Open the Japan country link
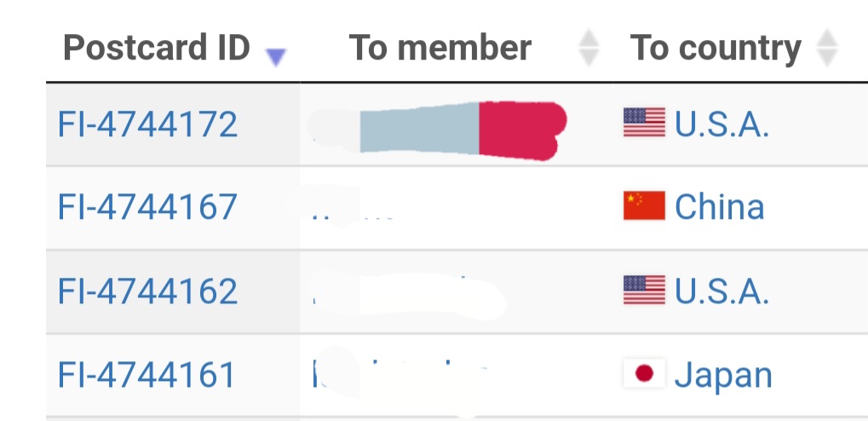 (723, 374)
